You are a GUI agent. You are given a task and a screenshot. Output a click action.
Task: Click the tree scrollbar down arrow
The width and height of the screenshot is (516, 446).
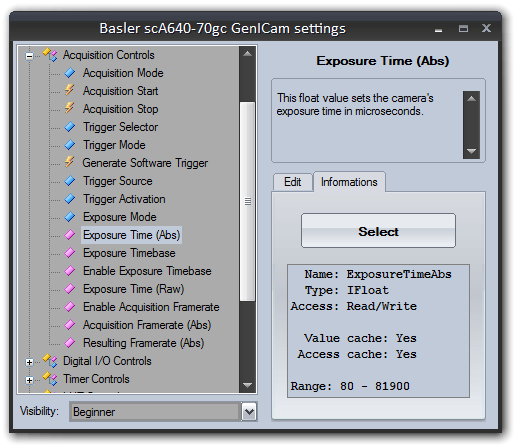point(247,385)
